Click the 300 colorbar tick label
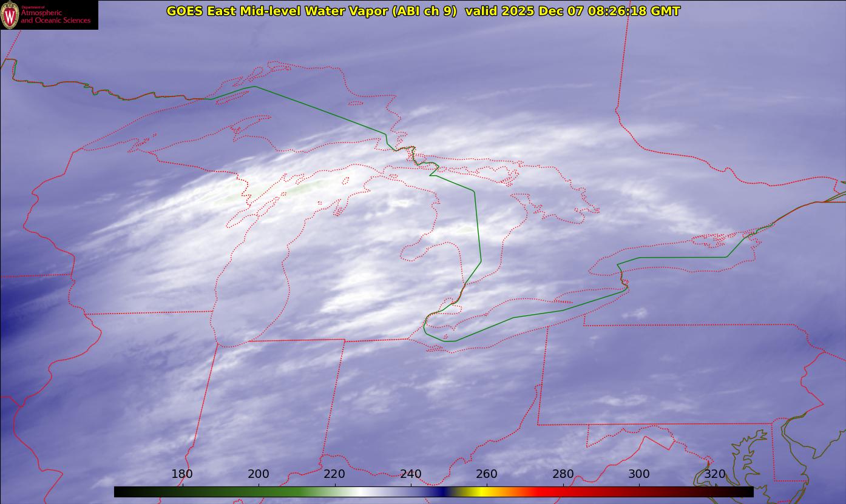Screen dimensions: 846x504 639,474
